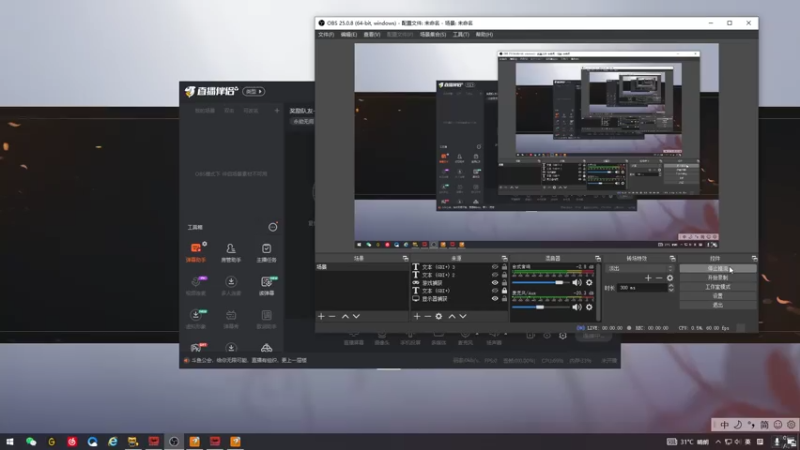The width and height of the screenshot is (800, 450).
Task: Open the 房管助手 tool in 直播伴侣
Action: 231,252
